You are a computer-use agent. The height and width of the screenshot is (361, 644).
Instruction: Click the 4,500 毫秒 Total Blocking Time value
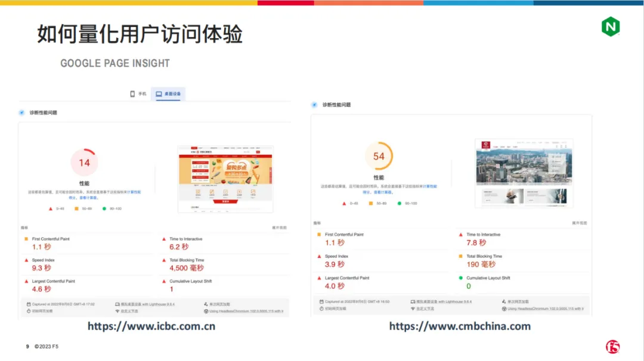187,268
